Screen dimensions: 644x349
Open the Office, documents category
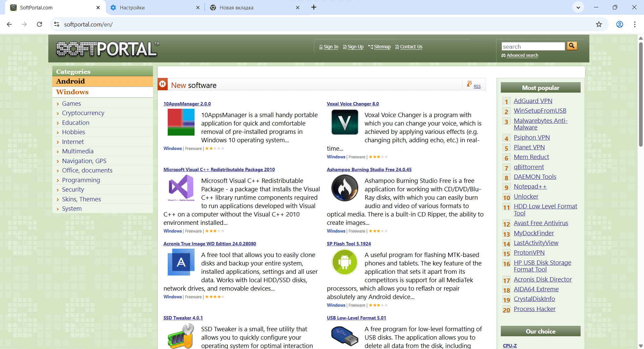click(87, 170)
